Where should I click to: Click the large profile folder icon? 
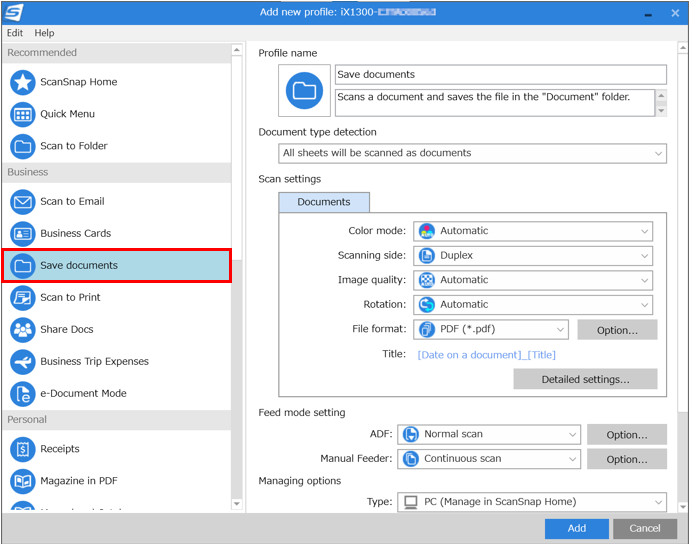click(x=305, y=91)
